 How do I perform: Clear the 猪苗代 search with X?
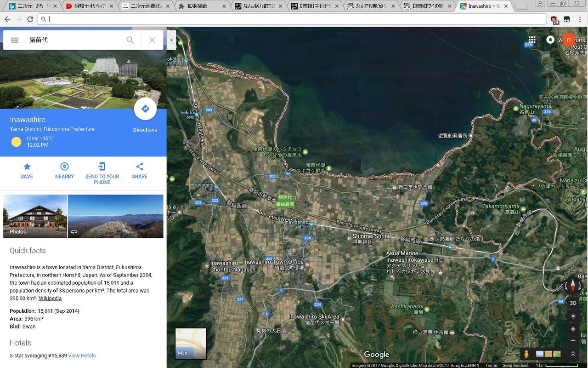point(153,40)
